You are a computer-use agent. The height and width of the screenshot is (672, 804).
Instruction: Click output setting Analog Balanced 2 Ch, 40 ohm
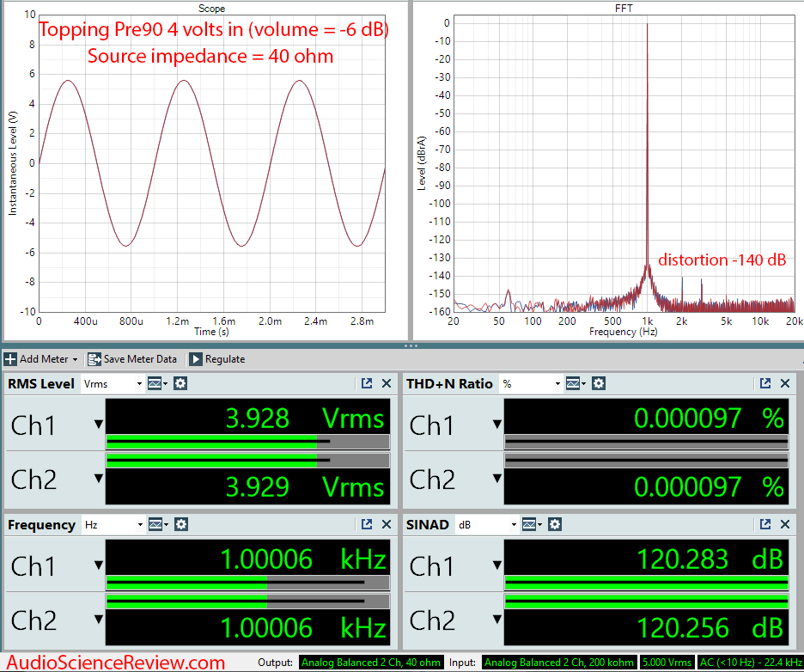[x=371, y=663]
